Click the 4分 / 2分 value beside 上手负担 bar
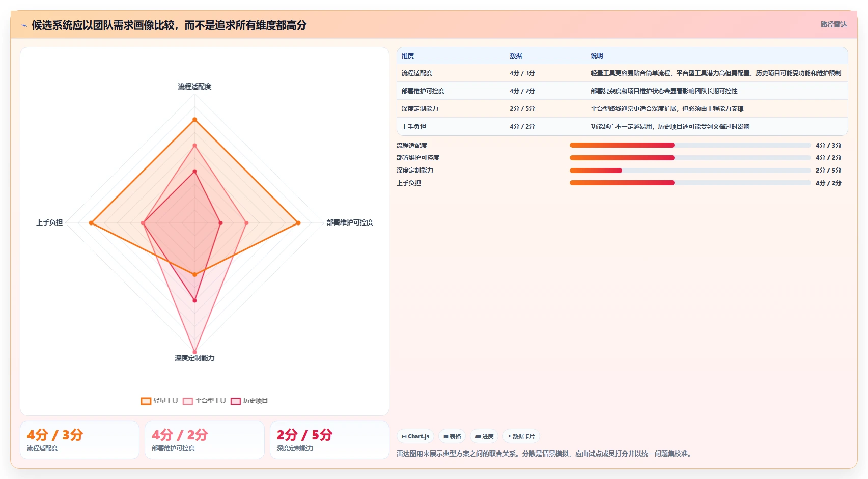Screen dimensions: 868x479 tap(828, 183)
